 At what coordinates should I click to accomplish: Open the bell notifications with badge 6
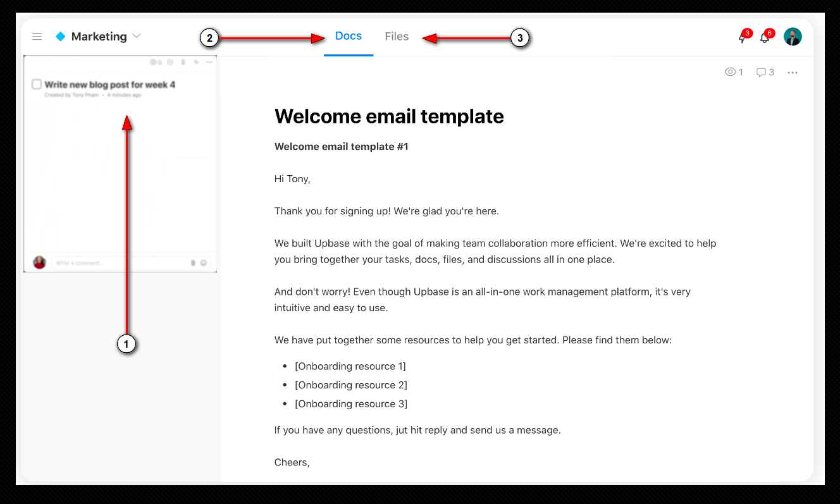765,37
